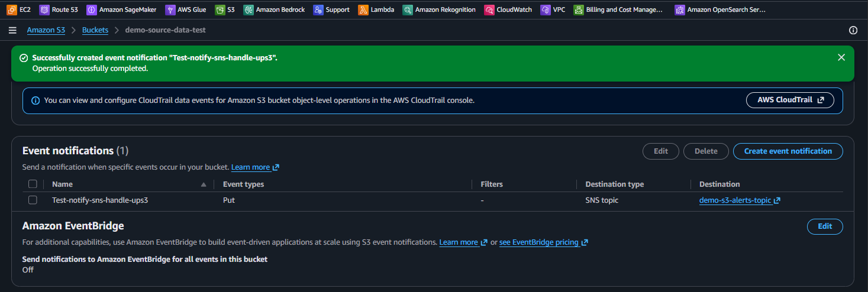Open Learn more link in EventBridge section
The image size is (868, 292).
point(459,242)
